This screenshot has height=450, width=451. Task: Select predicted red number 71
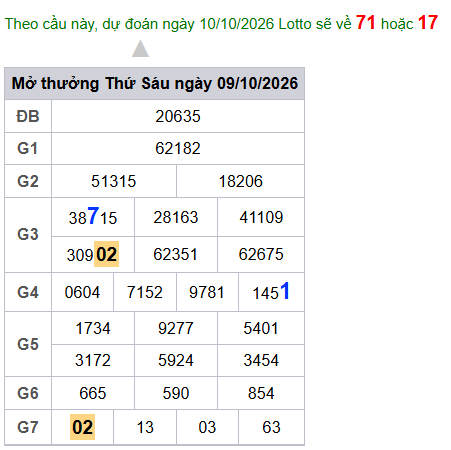365,23
